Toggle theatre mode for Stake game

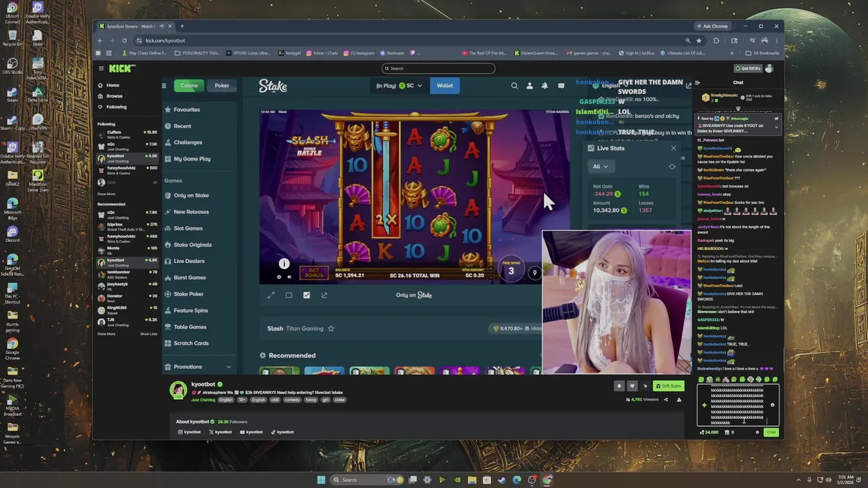tap(289, 295)
